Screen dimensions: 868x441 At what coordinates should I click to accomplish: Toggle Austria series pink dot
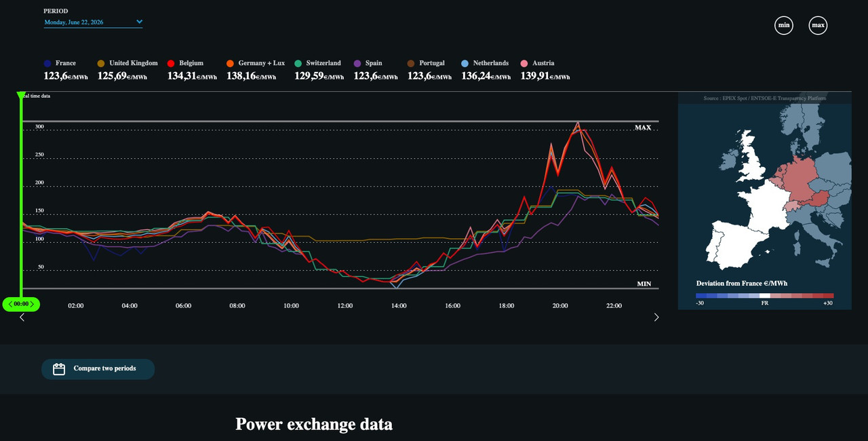click(x=524, y=63)
